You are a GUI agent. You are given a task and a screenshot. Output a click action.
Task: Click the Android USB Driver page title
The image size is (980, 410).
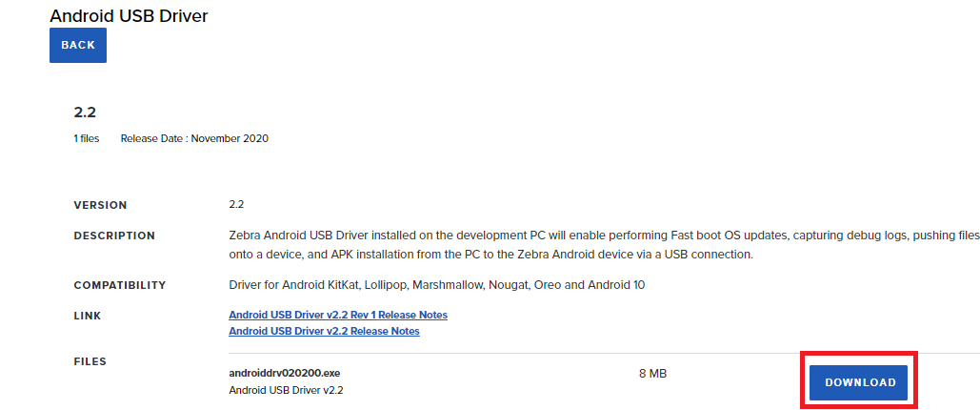click(129, 15)
